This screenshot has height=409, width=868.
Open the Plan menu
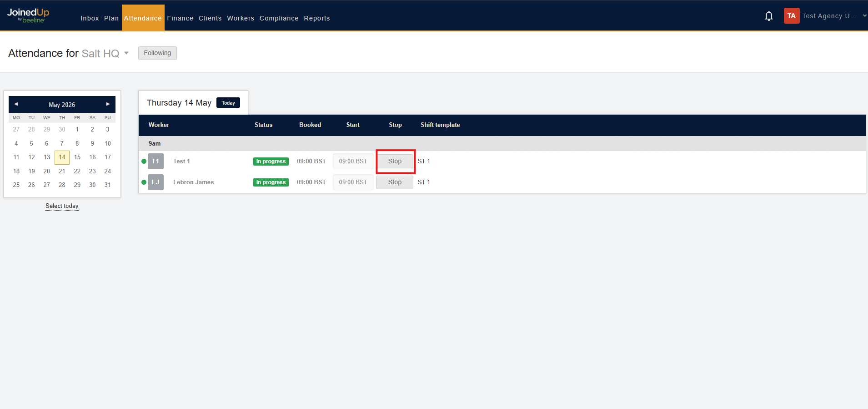111,18
